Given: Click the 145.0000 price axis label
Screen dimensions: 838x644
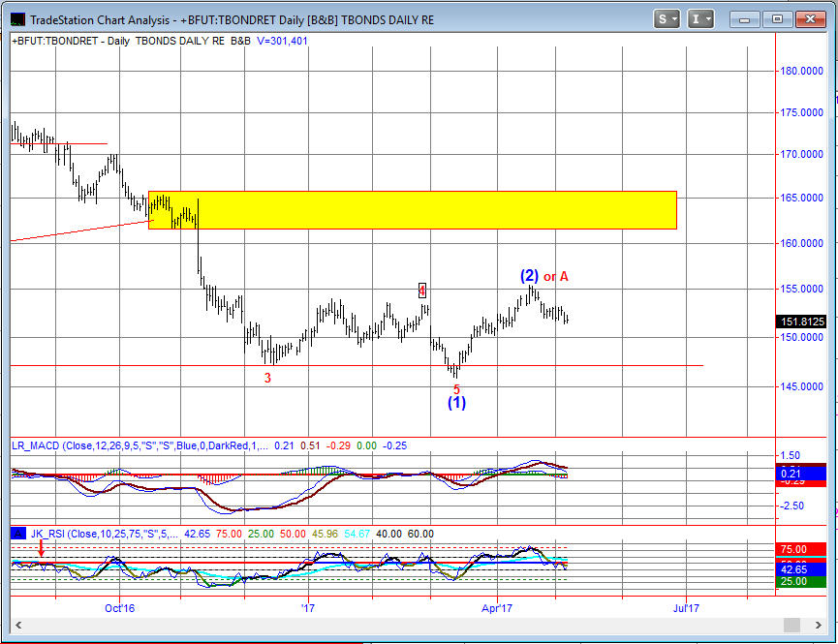Looking at the screenshot, I should [801, 386].
